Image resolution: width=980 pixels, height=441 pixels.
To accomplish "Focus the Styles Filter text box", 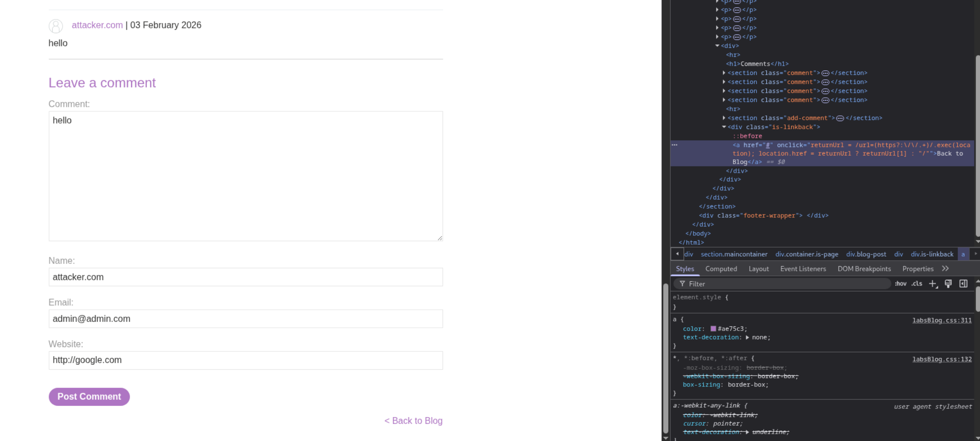I will (784, 284).
